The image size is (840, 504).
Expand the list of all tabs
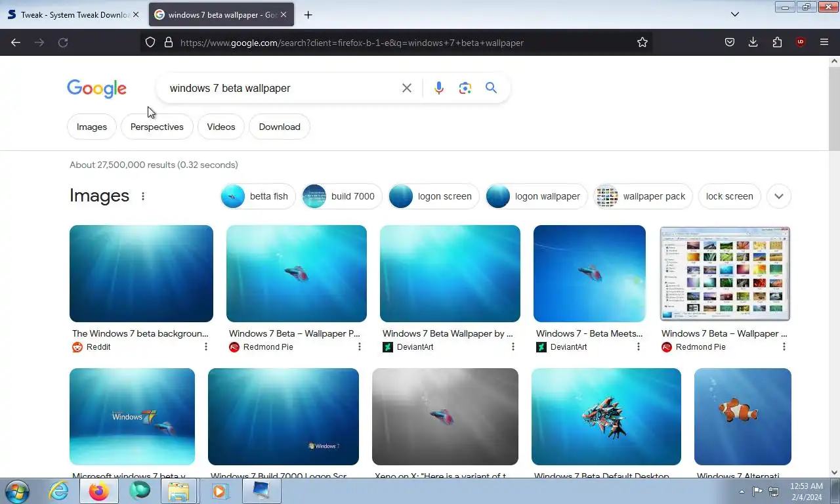point(735,14)
